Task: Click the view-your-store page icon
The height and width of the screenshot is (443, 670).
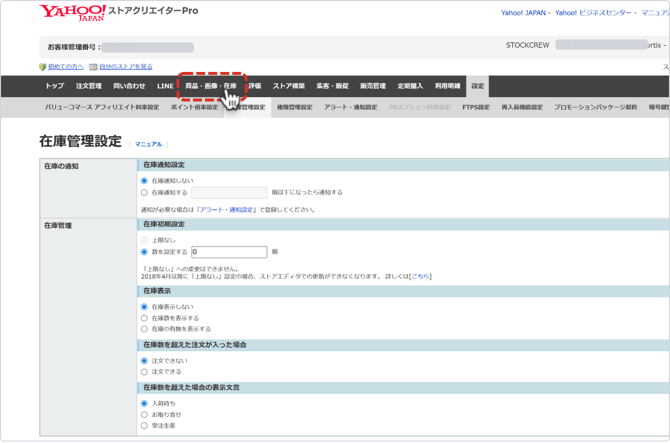Action: (x=93, y=67)
